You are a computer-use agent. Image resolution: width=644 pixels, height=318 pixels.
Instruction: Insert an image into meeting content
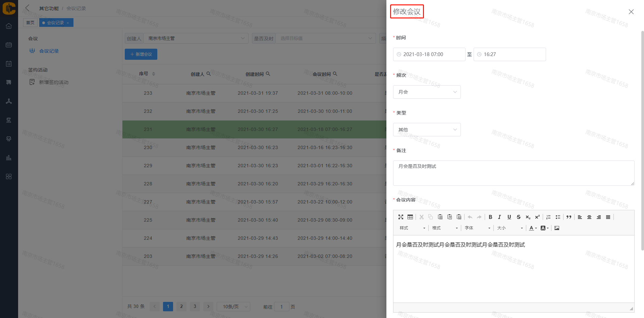557,228
